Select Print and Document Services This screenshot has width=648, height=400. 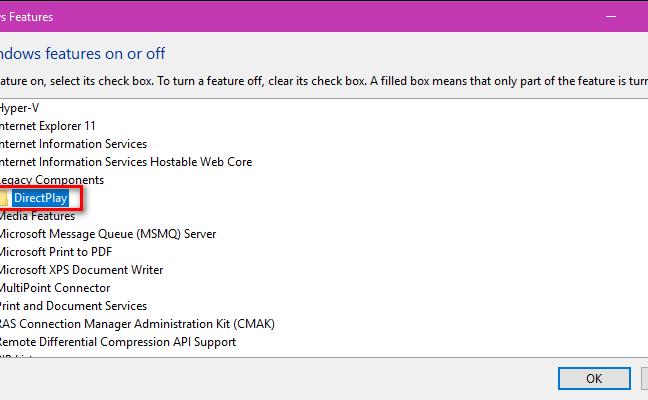73,306
